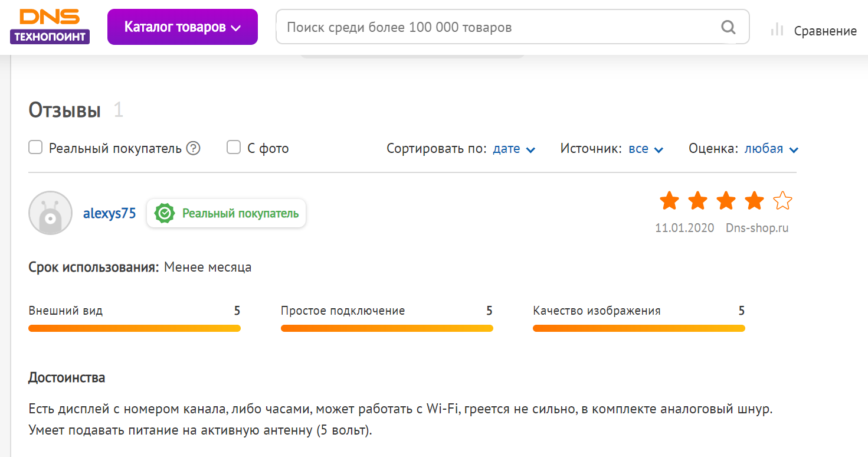The width and height of the screenshot is (868, 457).
Task: Click the green verified badge icon
Action: tap(165, 213)
